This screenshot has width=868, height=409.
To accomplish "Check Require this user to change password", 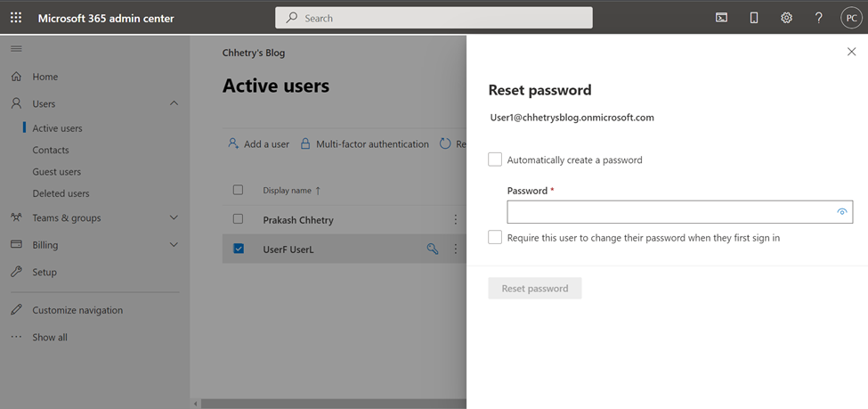I will 495,237.
